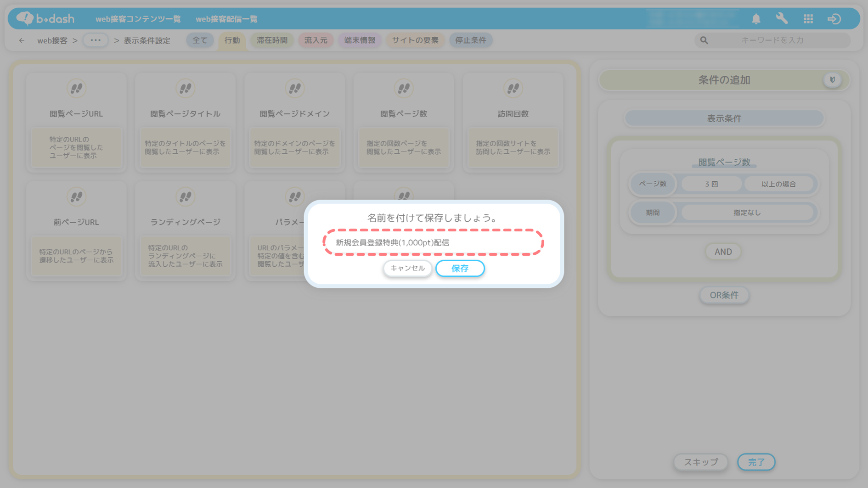Click the web接客 breadcrumb link
The width and height of the screenshot is (868, 488).
point(52,40)
